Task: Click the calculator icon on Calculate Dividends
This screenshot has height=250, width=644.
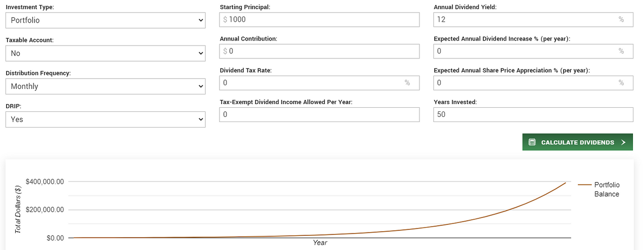Action: [532, 142]
